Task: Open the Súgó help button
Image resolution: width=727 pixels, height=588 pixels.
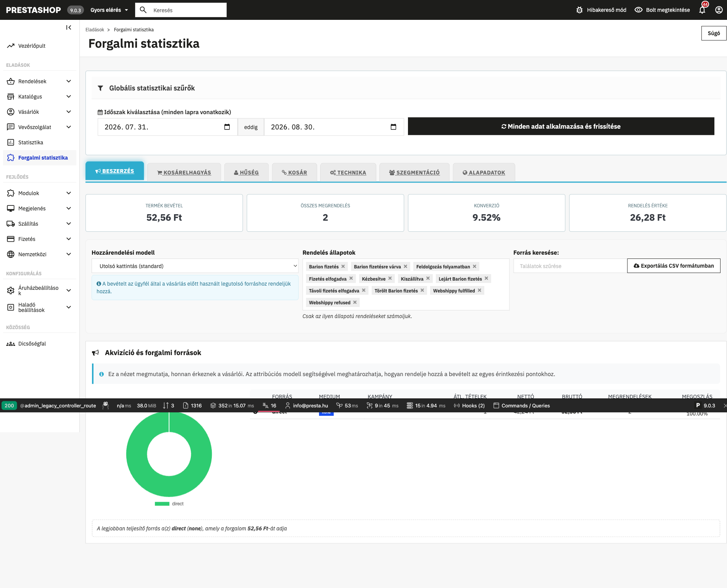Action: pyautogui.click(x=714, y=33)
